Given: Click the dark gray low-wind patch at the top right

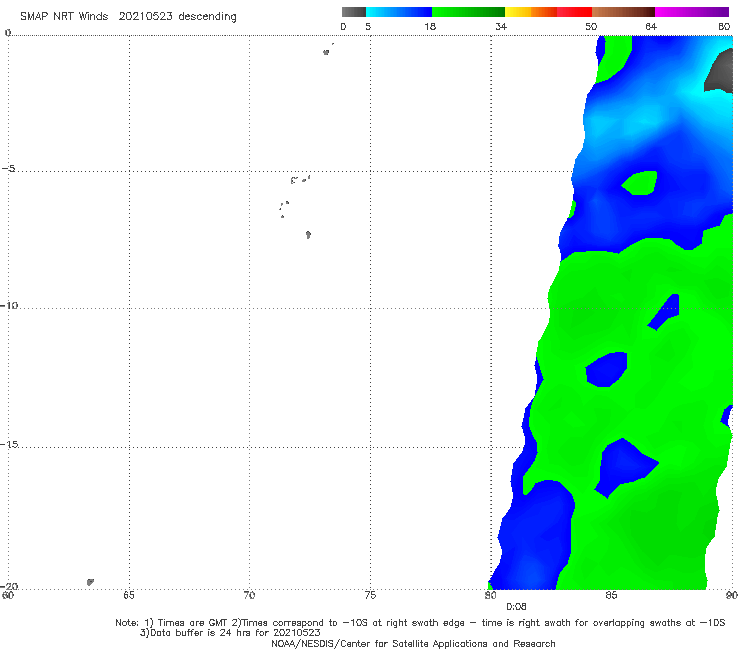Looking at the screenshot, I should (719, 71).
